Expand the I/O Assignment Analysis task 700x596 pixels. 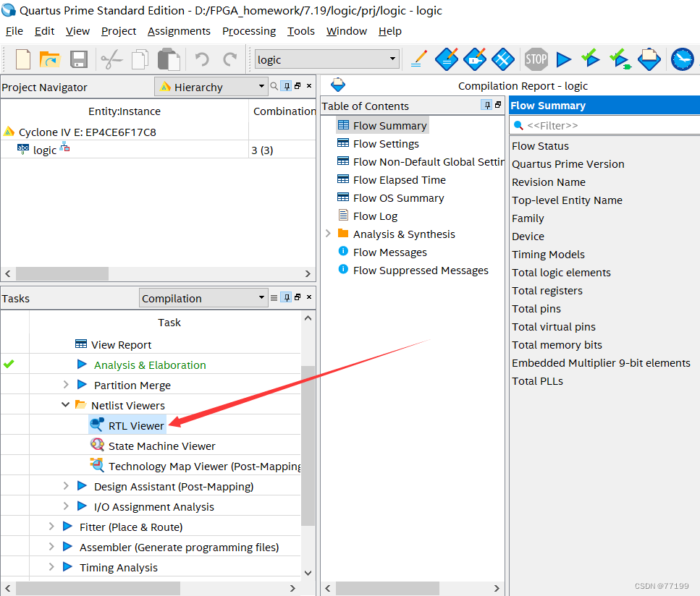point(66,506)
